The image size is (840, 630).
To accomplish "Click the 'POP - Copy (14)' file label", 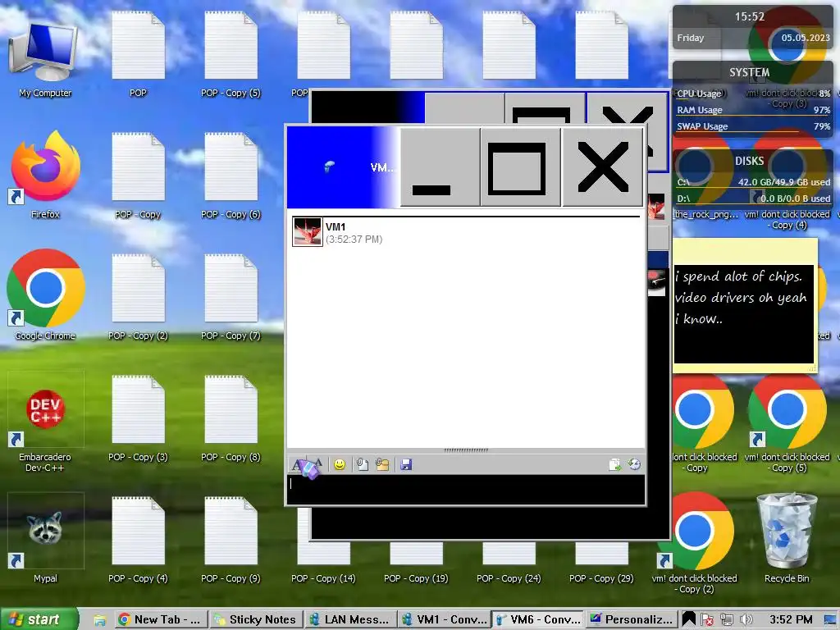I will pos(323,578).
